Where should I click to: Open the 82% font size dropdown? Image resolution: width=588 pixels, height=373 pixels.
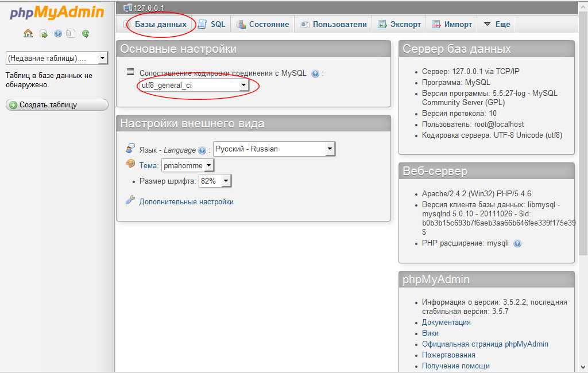(215, 181)
